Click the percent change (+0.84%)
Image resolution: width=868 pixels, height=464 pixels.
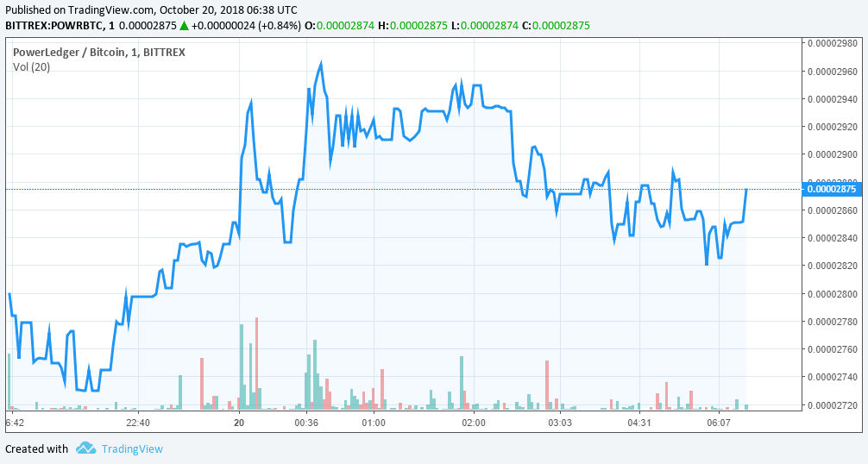(x=280, y=25)
